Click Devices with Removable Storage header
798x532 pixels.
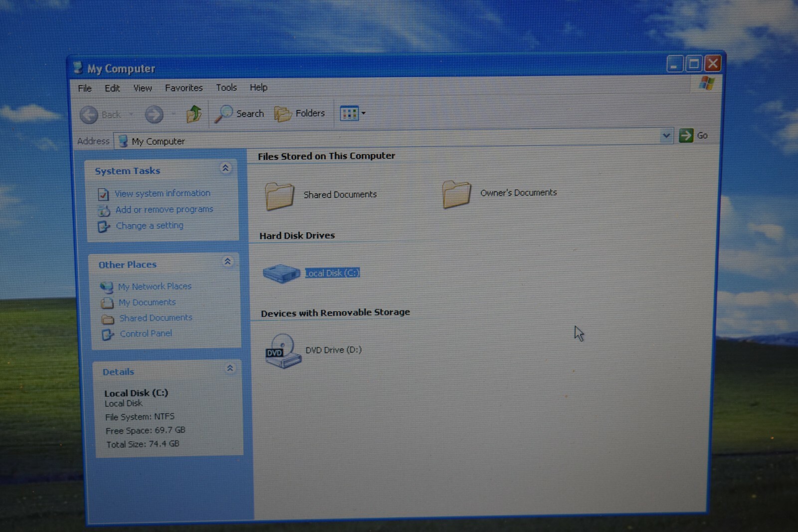pos(335,313)
